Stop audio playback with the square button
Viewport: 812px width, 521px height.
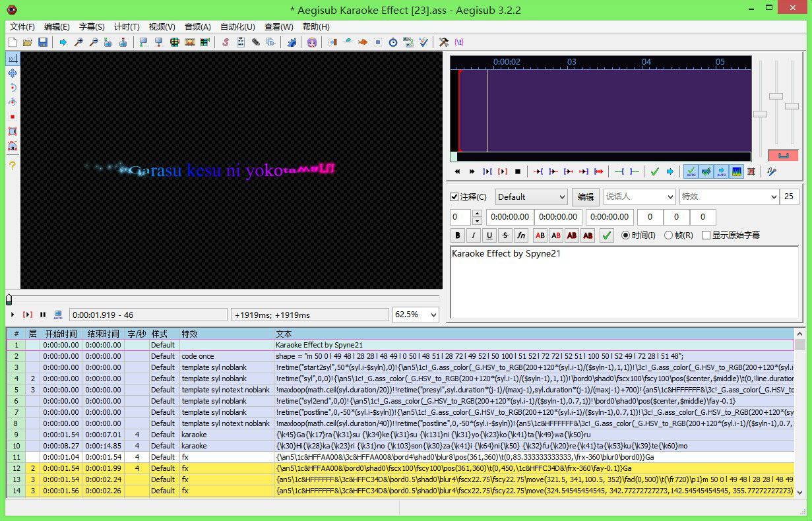click(x=518, y=171)
